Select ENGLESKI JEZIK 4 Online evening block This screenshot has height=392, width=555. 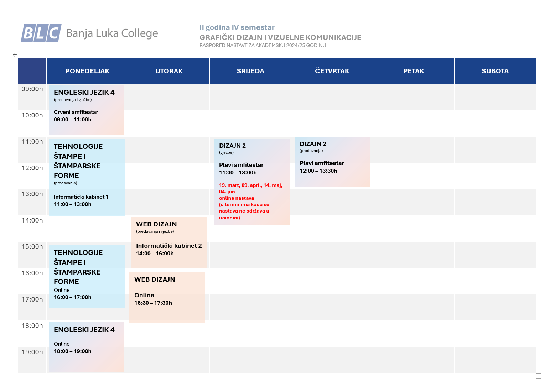[x=87, y=347]
